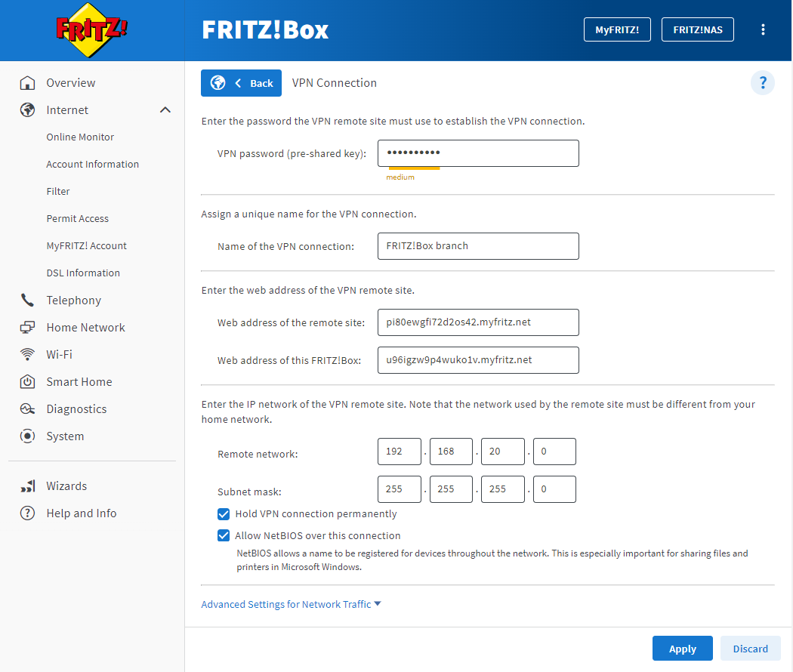The width and height of the screenshot is (793, 672).
Task: Click the Wi-Fi signal icon
Action: click(x=27, y=354)
